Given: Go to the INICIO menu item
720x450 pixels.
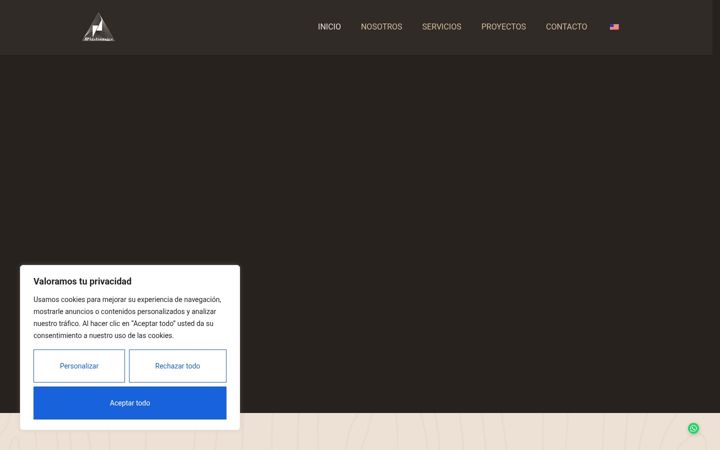Looking at the screenshot, I should tap(329, 27).
